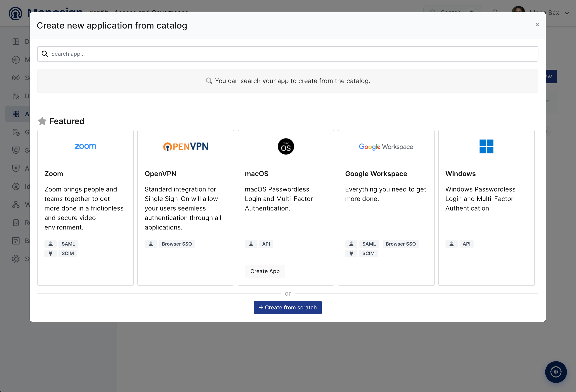This screenshot has width=576, height=392.
Task: Click Browser SSO tag on Google Workspace card
Action: click(x=401, y=244)
